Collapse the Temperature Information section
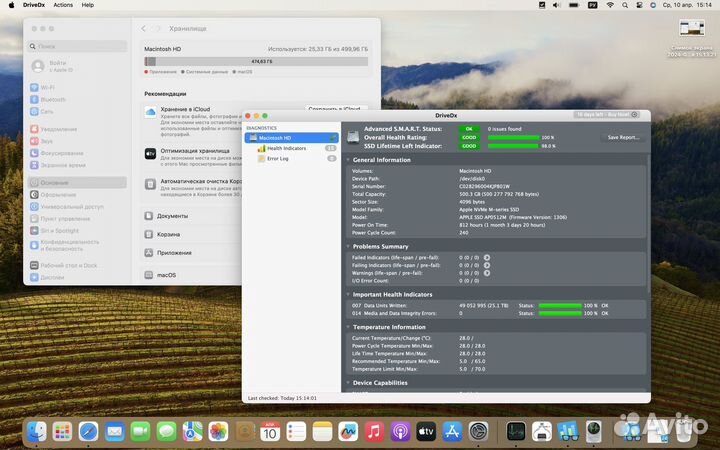The width and height of the screenshot is (720, 450). (348, 327)
